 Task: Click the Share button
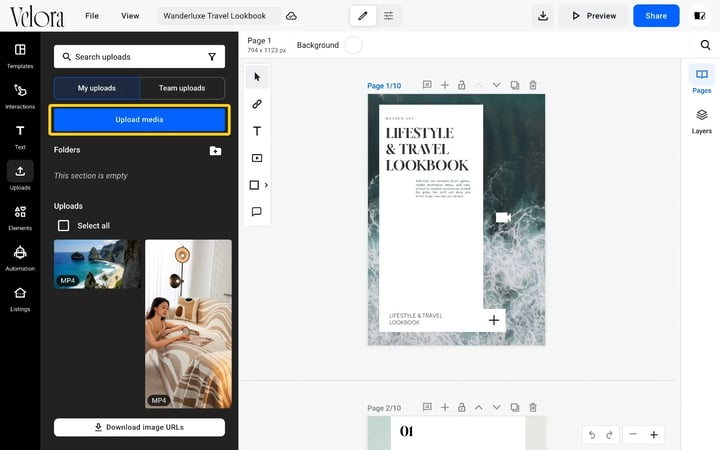(x=656, y=16)
